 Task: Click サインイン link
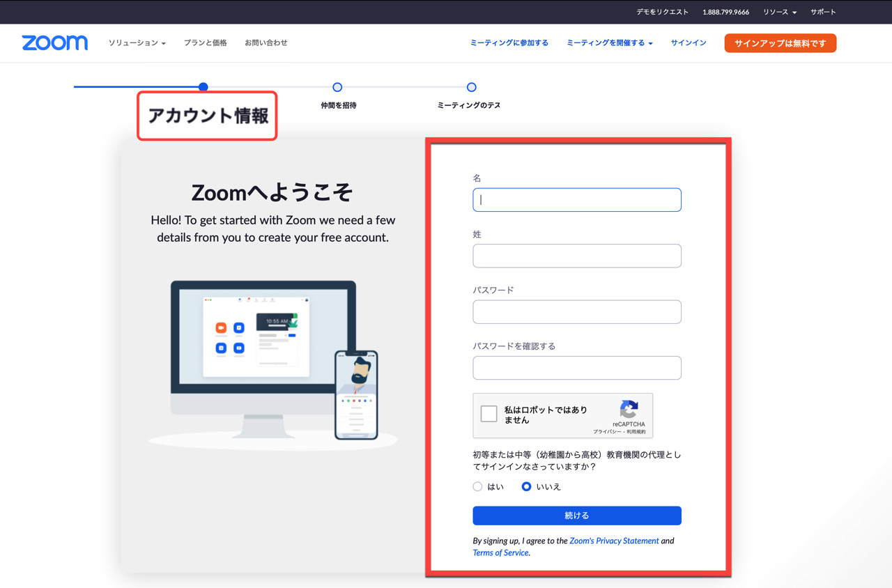pyautogui.click(x=689, y=42)
